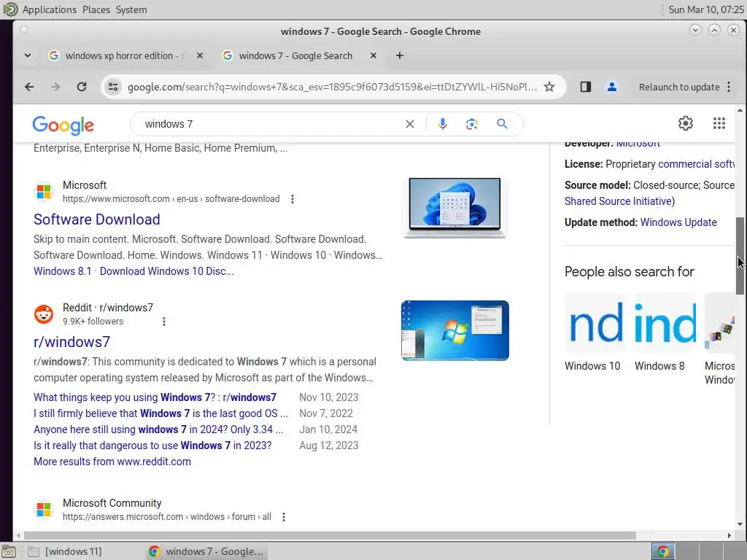Click the 'Relaunch to update' button

679,87
